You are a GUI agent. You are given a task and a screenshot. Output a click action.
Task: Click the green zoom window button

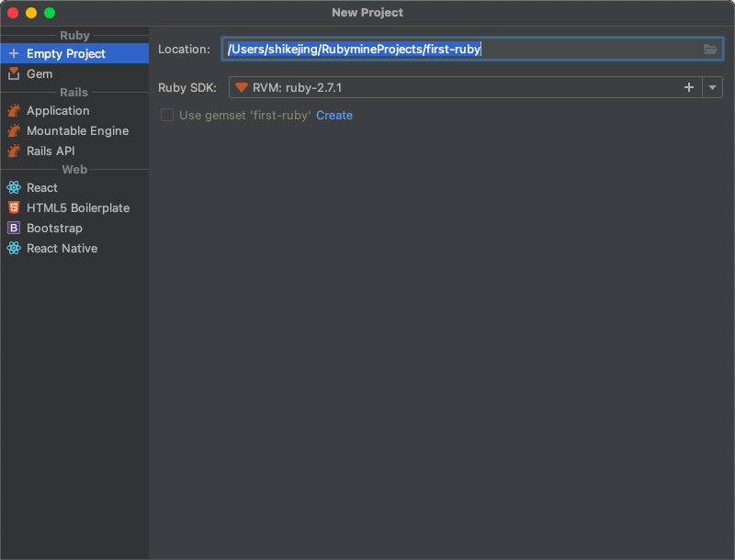pyautogui.click(x=50, y=13)
